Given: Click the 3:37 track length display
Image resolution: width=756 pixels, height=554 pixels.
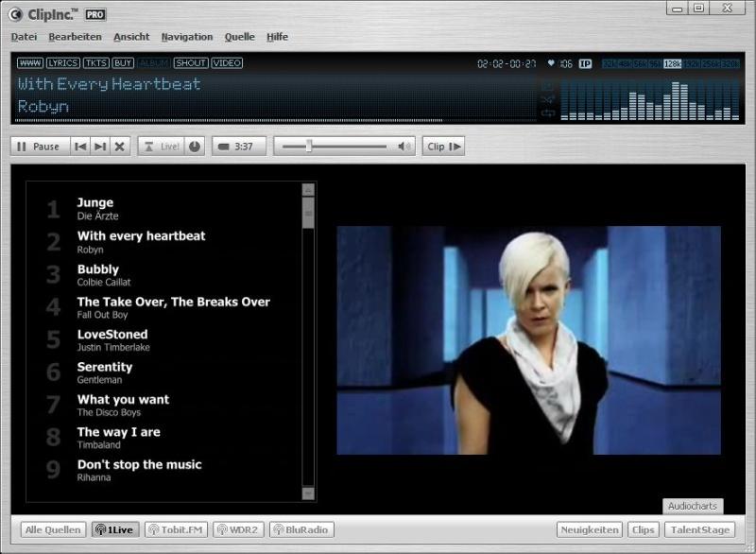Looking at the screenshot, I should 239,147.
